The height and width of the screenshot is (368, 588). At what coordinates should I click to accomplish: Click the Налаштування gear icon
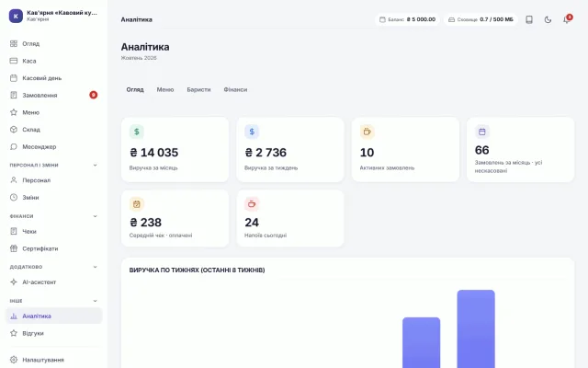coord(14,360)
